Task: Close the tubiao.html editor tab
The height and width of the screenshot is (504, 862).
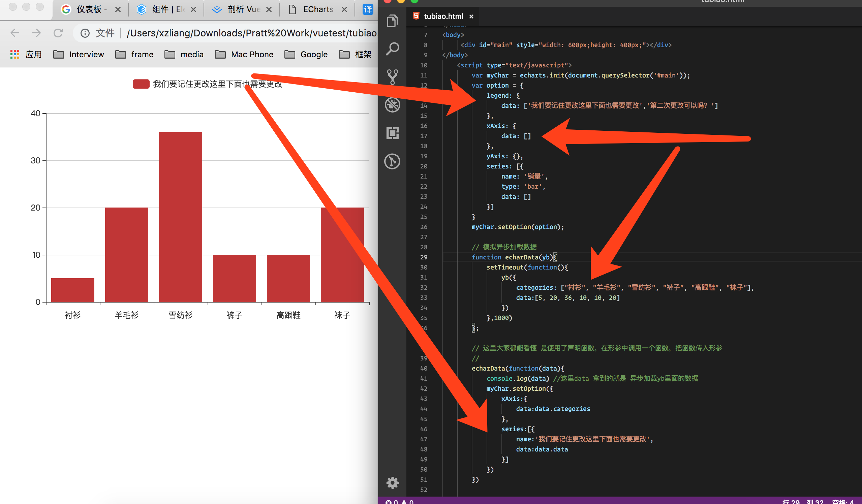Action: [x=471, y=17]
